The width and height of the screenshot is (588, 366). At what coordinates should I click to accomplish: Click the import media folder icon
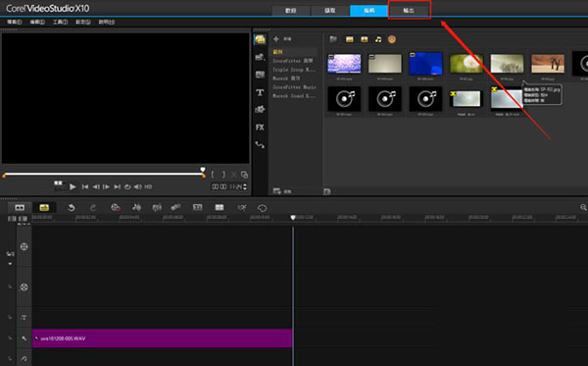point(333,39)
